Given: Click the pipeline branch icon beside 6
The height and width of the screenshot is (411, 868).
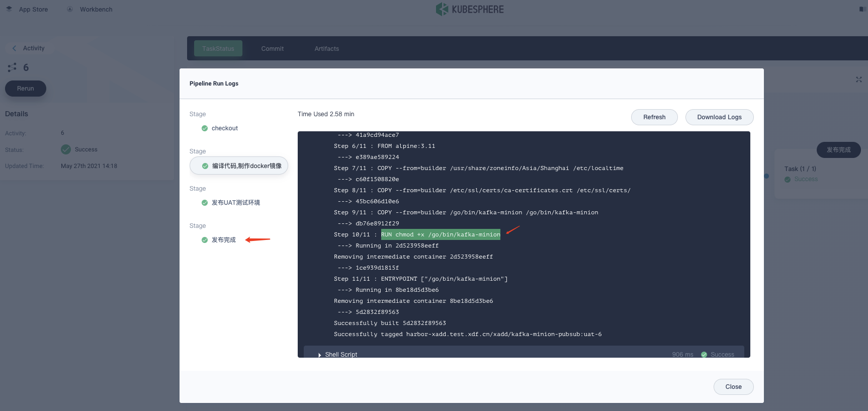Looking at the screenshot, I should point(12,67).
